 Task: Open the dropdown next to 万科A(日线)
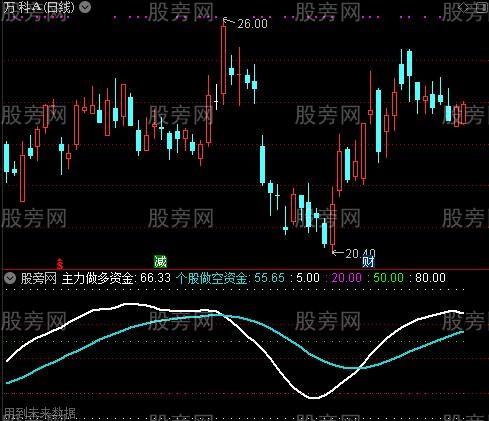85,7
